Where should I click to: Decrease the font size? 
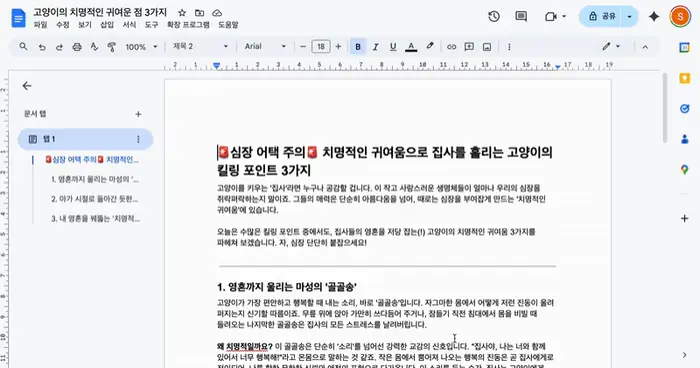[x=303, y=46]
